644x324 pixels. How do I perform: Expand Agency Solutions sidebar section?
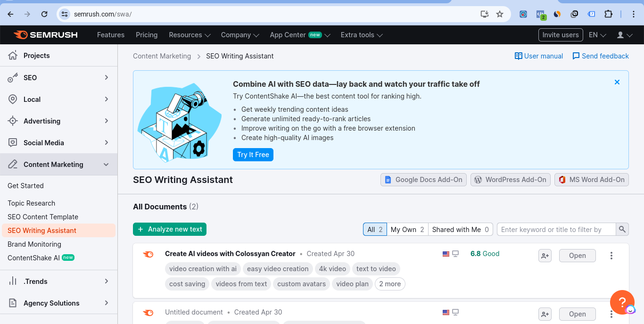107,303
